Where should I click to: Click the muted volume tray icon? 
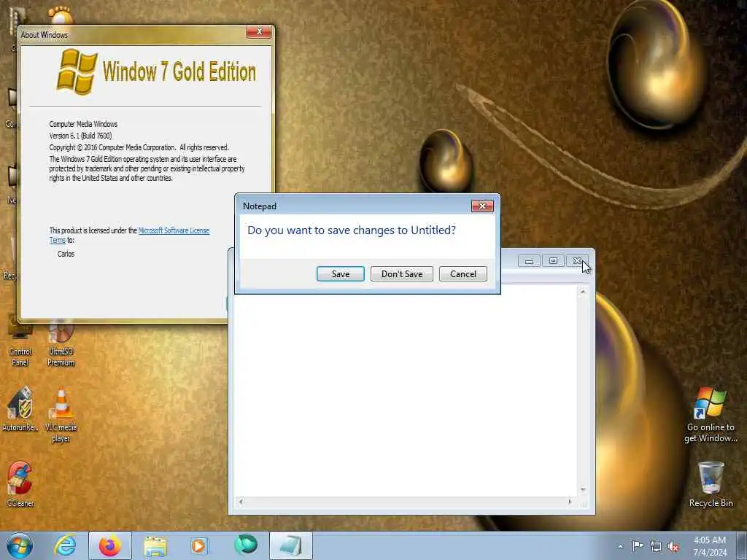click(673, 547)
